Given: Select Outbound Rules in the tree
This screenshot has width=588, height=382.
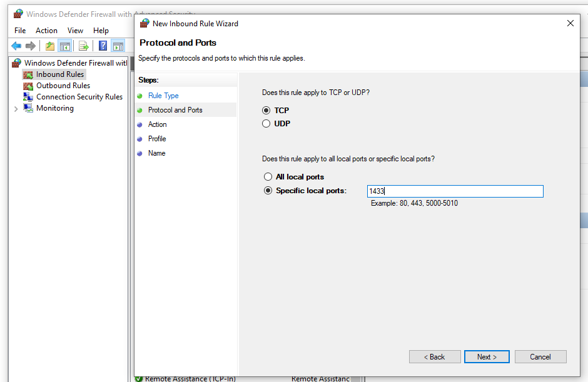Looking at the screenshot, I should pyautogui.click(x=63, y=86).
